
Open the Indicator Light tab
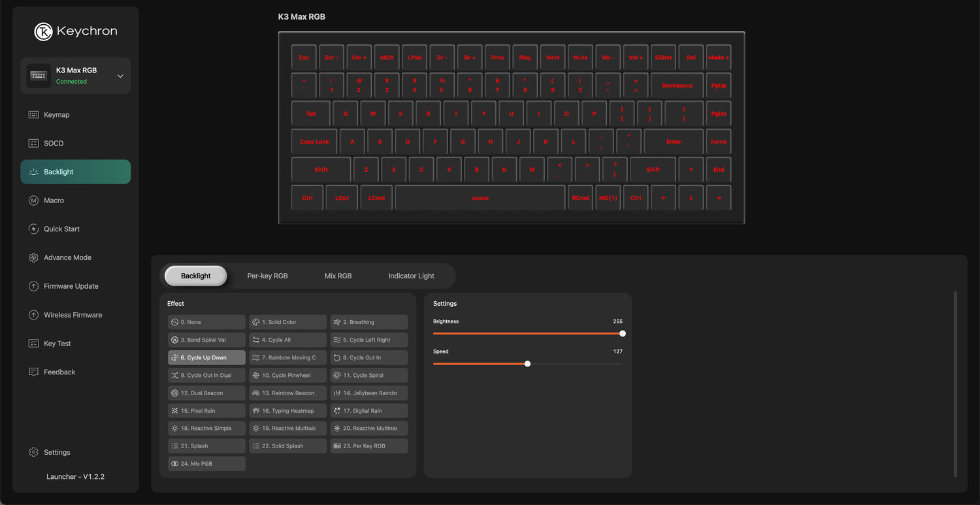tap(411, 276)
